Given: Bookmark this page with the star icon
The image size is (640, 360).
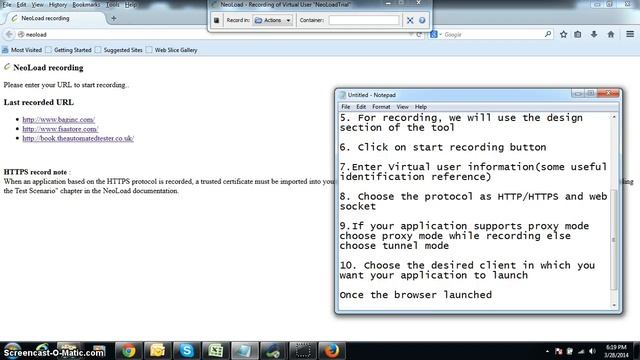Looking at the screenshot, I should click(x=564, y=34).
